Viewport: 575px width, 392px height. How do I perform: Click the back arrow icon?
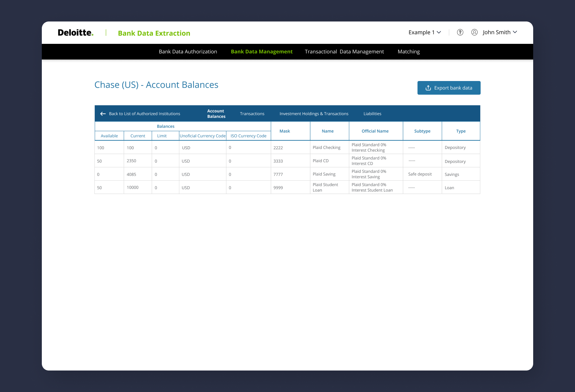coord(103,114)
